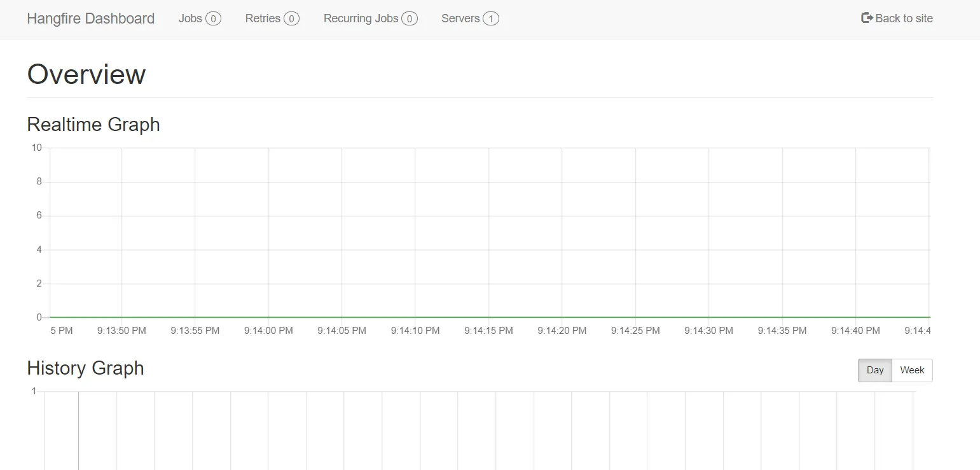This screenshot has width=980, height=470.
Task: Click the 9:13:55 PM axis label
Action: click(195, 331)
